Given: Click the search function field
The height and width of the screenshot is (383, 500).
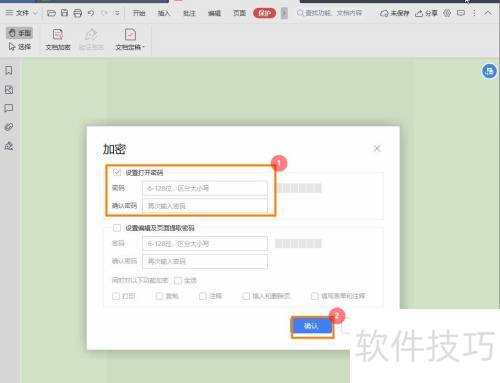Looking at the screenshot, I should pyautogui.click(x=329, y=13).
